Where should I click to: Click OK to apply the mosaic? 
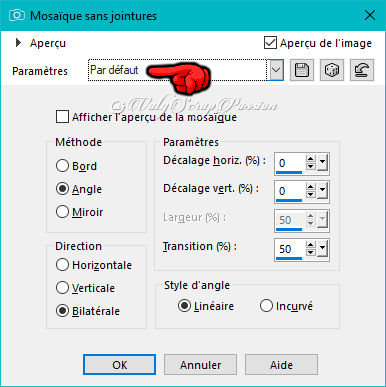click(119, 365)
